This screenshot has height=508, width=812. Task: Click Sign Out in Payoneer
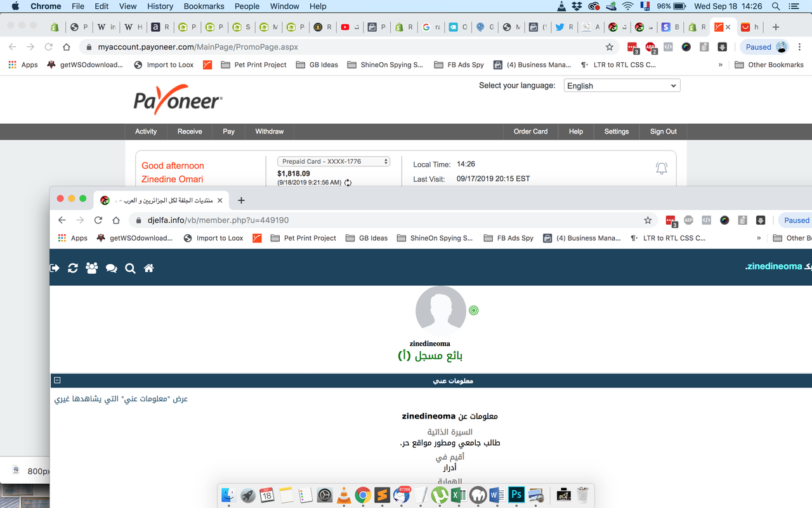[x=664, y=131]
